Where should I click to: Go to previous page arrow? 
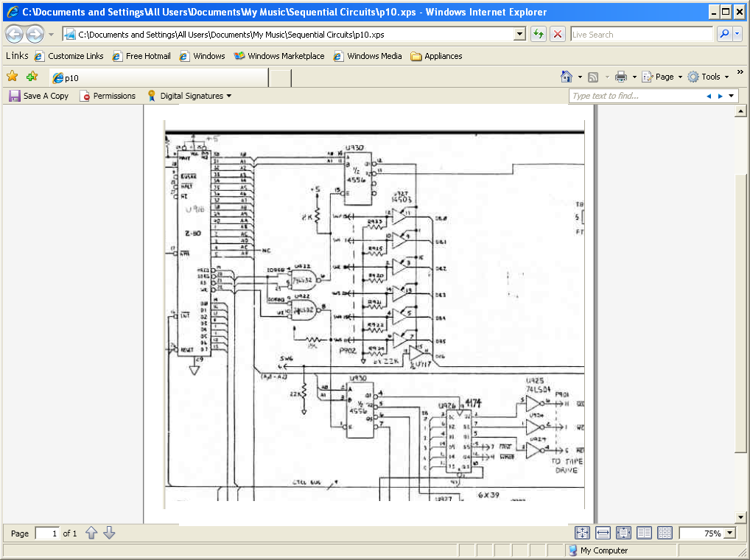[x=91, y=533]
